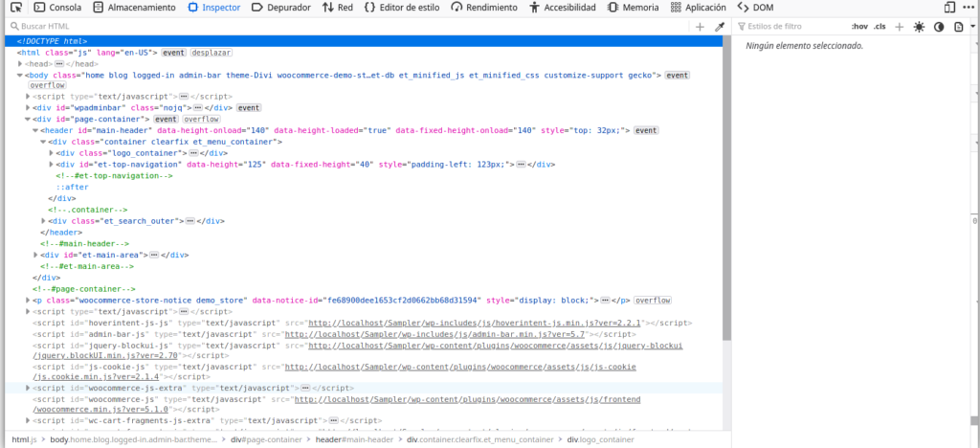This screenshot has width=980, height=448.
Task: Open the Consola tab
Action: point(57,8)
